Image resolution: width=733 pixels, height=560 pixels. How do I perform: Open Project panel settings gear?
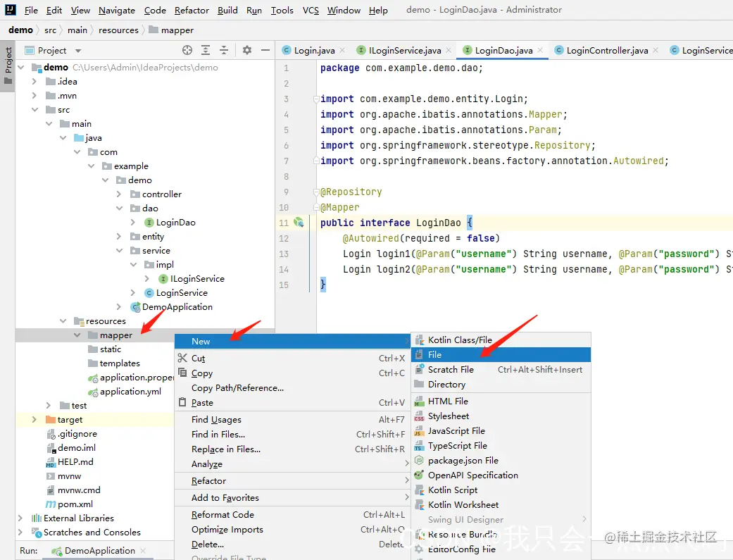pyautogui.click(x=247, y=50)
